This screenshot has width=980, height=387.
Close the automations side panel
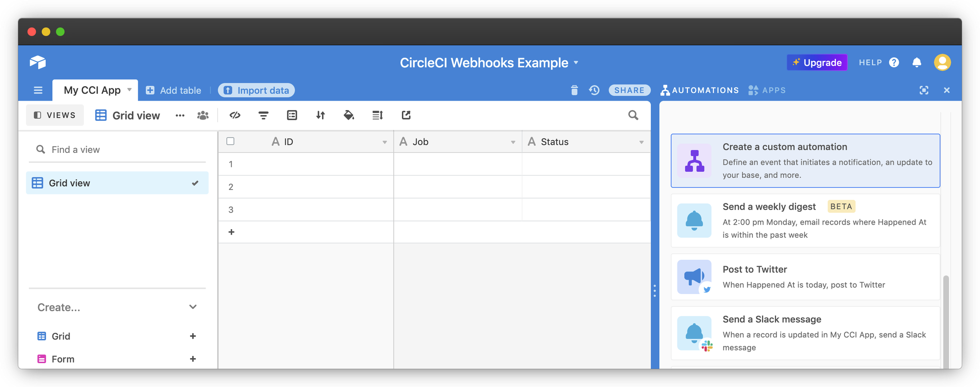point(947,90)
